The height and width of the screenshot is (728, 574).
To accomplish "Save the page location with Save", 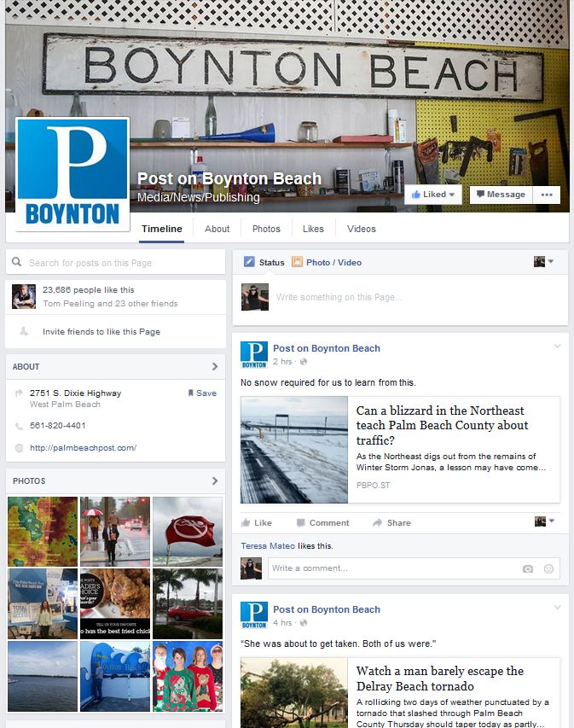I will [202, 393].
